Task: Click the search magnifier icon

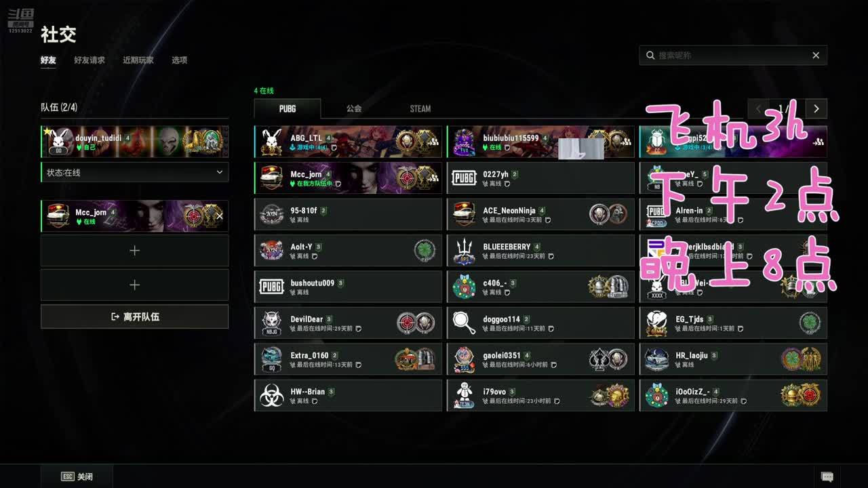Action: tap(650, 56)
